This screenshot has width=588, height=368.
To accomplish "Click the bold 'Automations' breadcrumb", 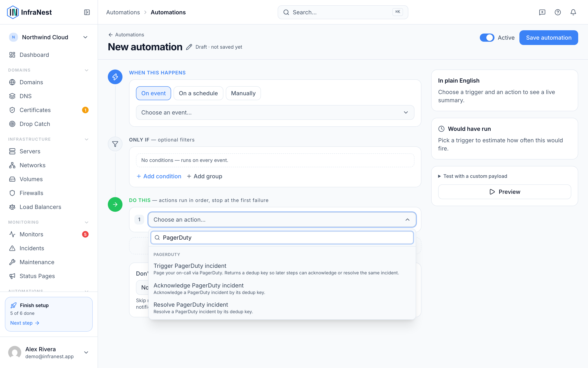I will pos(168,12).
